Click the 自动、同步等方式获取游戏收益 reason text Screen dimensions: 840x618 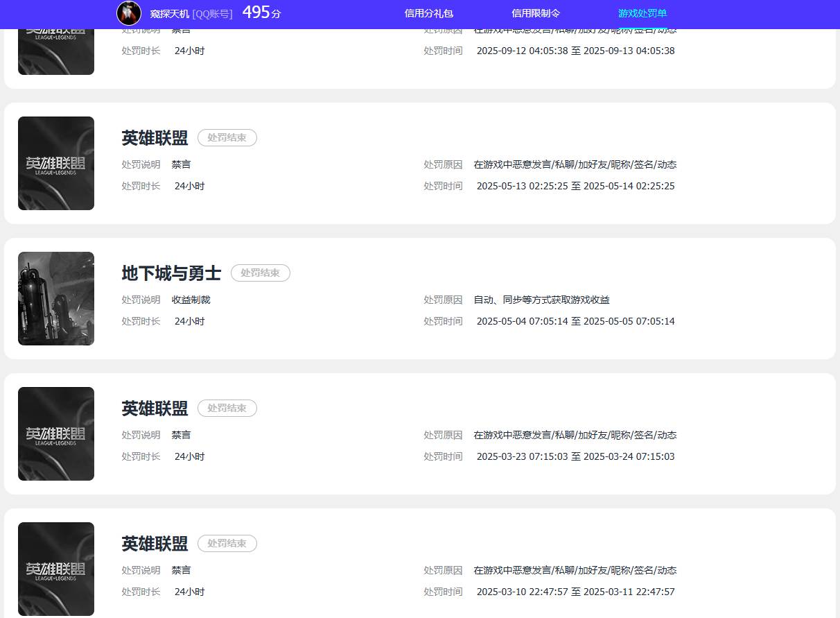pyautogui.click(x=541, y=300)
